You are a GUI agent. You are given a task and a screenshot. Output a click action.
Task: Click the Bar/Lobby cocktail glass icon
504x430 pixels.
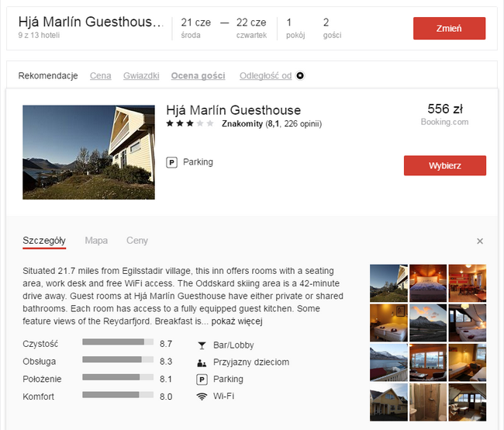[x=202, y=345]
